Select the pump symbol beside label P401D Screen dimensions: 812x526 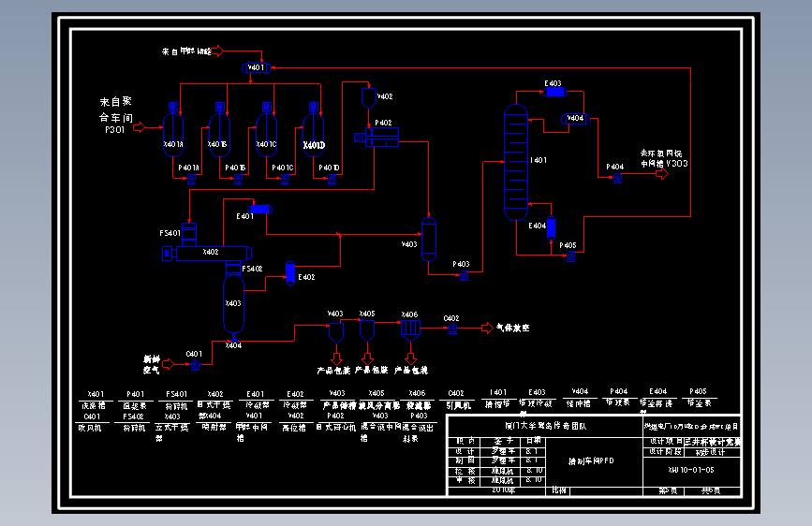(x=332, y=179)
